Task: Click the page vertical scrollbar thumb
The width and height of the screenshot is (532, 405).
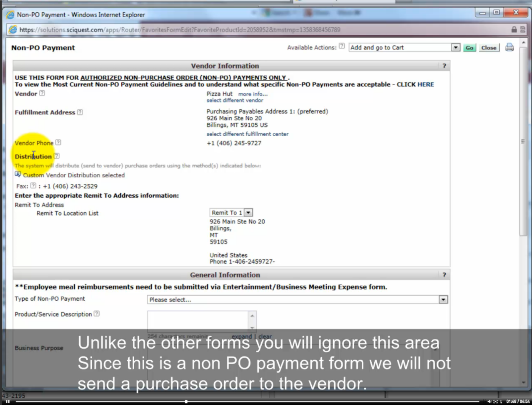Action: point(523,141)
